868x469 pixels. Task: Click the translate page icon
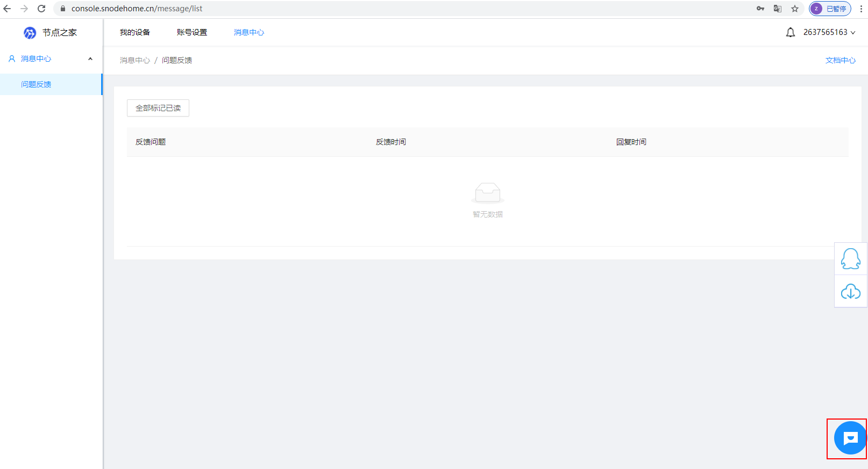pyautogui.click(x=778, y=9)
